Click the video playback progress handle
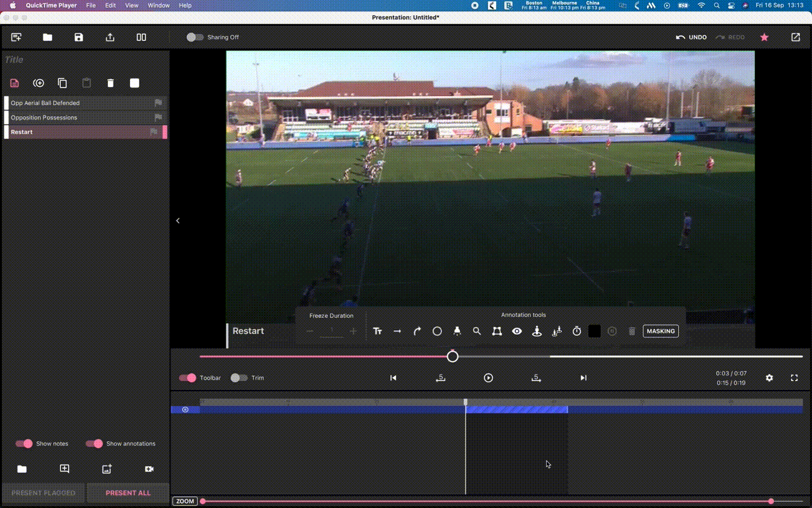 point(452,356)
